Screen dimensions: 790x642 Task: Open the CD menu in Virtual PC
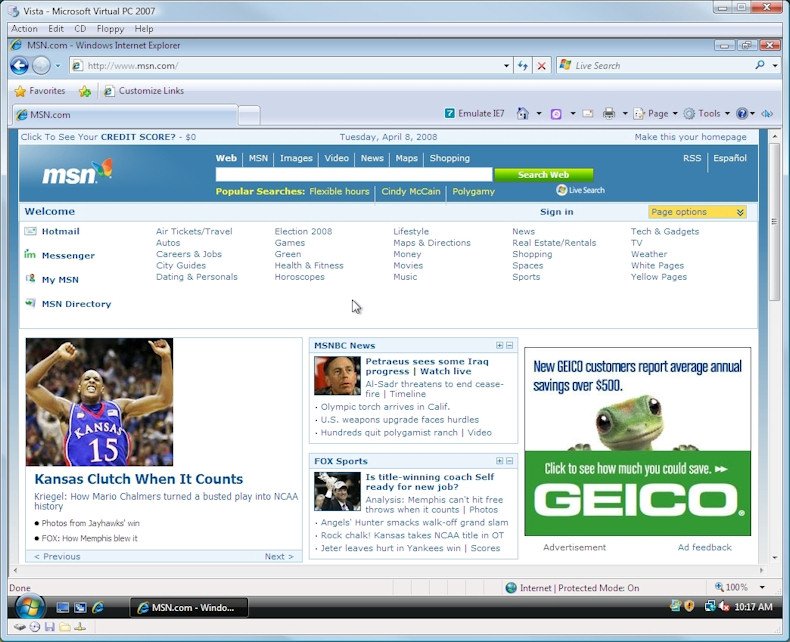(80, 29)
